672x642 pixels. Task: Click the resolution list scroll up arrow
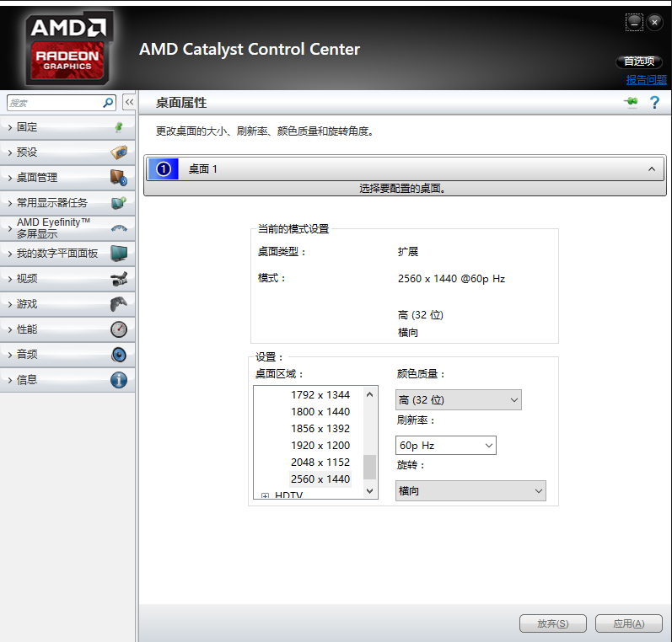pyautogui.click(x=370, y=394)
